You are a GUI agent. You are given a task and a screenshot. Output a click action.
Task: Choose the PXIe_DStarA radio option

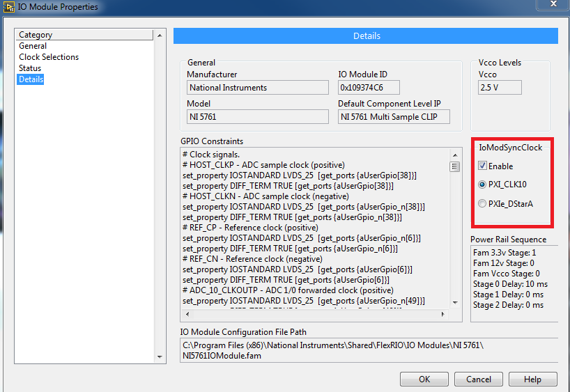pyautogui.click(x=482, y=203)
